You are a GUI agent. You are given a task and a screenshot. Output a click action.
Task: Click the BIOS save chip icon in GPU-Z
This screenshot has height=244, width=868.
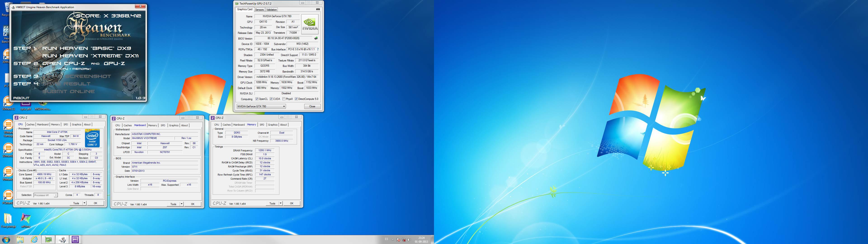pyautogui.click(x=316, y=38)
